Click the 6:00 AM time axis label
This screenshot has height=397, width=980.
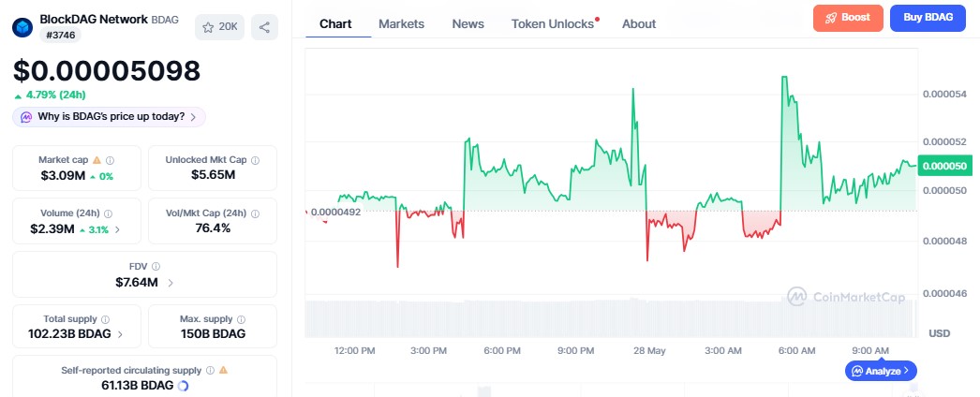797,351
